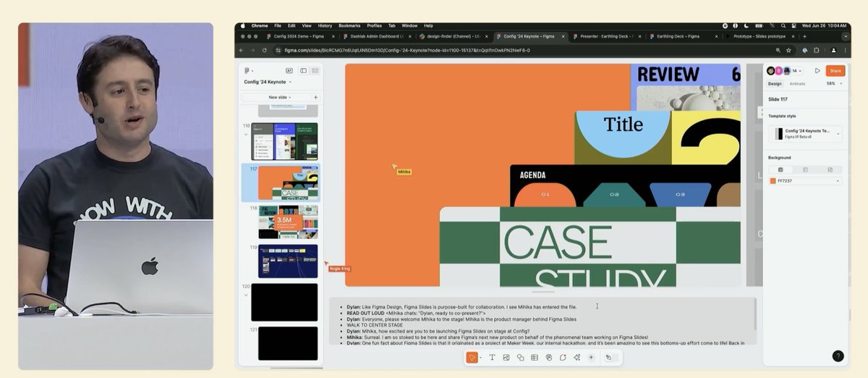868x378 pixels.
Task: Open the Apple menu
Action: tap(242, 25)
